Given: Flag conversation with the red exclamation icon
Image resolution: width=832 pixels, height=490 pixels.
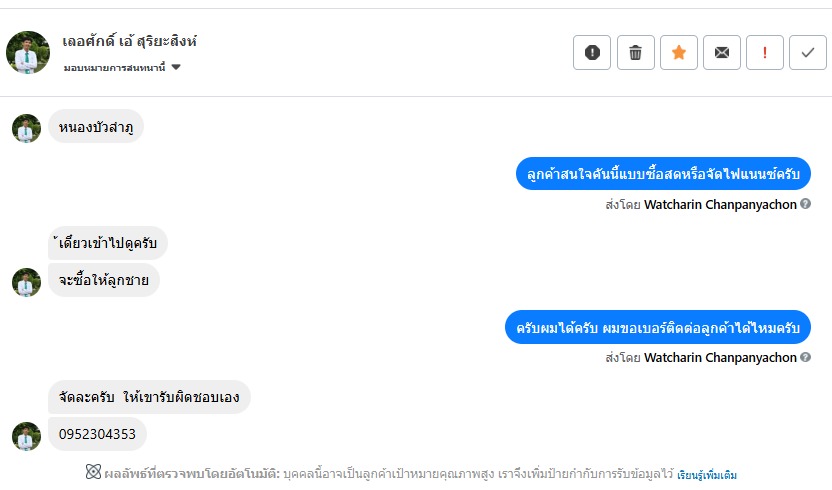Looking at the screenshot, I should coord(765,52).
